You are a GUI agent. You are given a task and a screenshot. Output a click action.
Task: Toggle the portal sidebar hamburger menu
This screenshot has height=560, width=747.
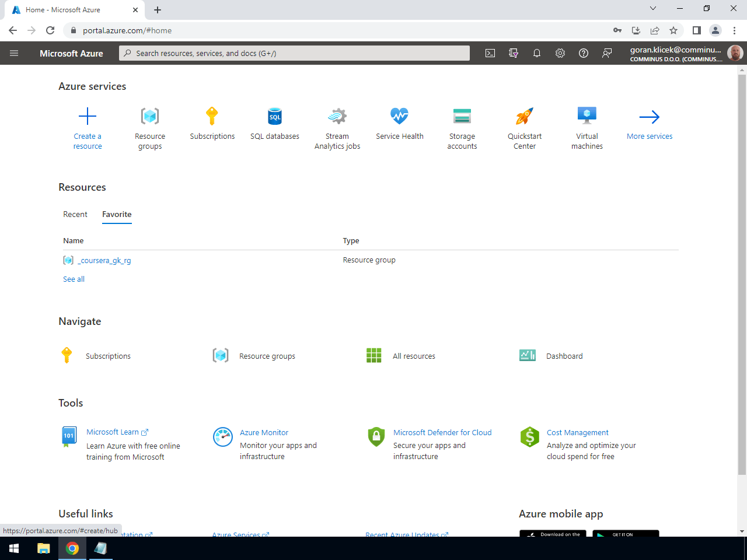coord(14,53)
